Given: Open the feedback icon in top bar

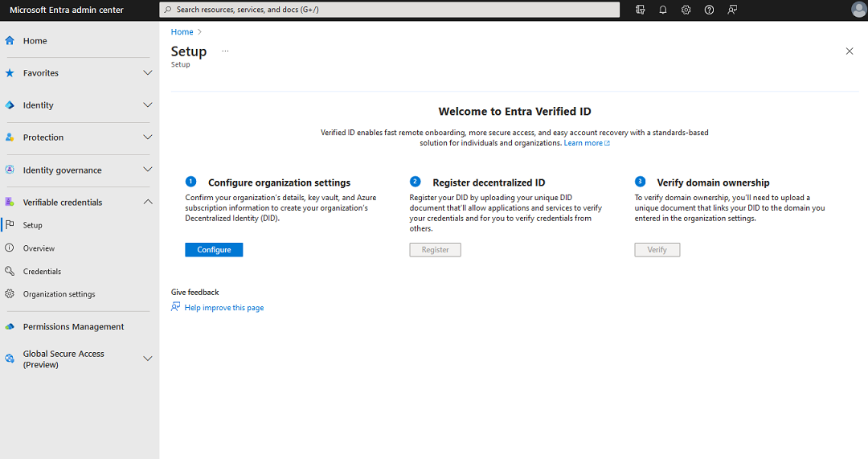Looking at the screenshot, I should 732,10.
